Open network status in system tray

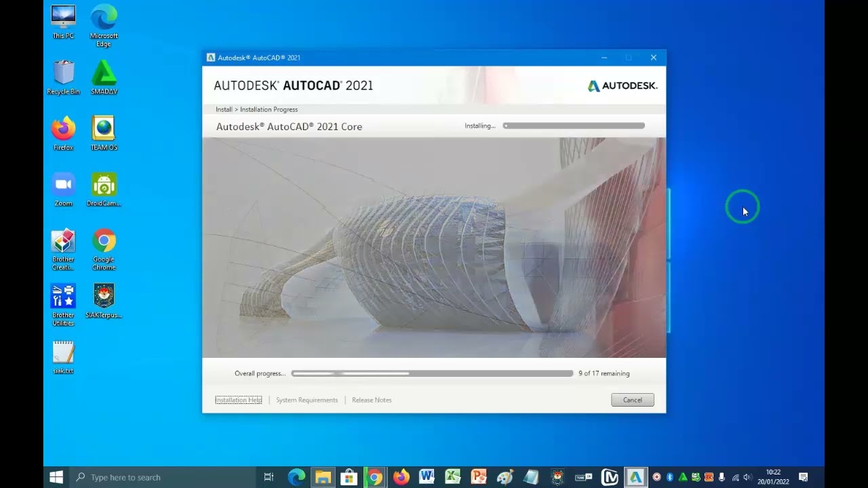735,477
